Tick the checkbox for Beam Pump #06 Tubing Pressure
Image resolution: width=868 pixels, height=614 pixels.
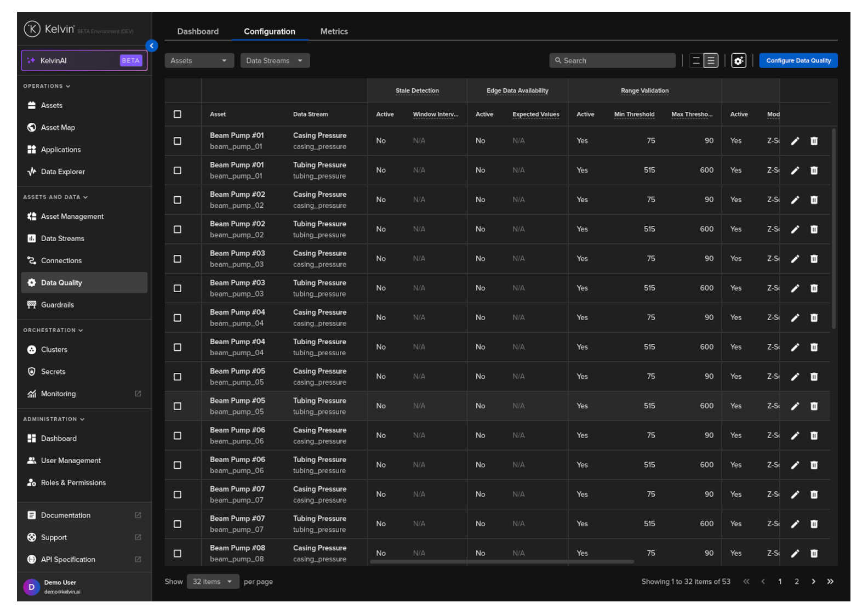pyautogui.click(x=178, y=465)
